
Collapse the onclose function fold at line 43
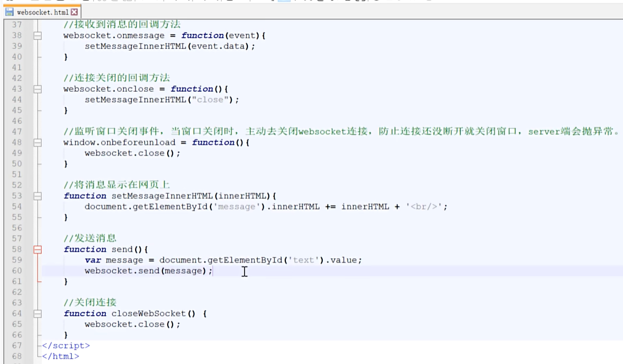[x=37, y=89]
